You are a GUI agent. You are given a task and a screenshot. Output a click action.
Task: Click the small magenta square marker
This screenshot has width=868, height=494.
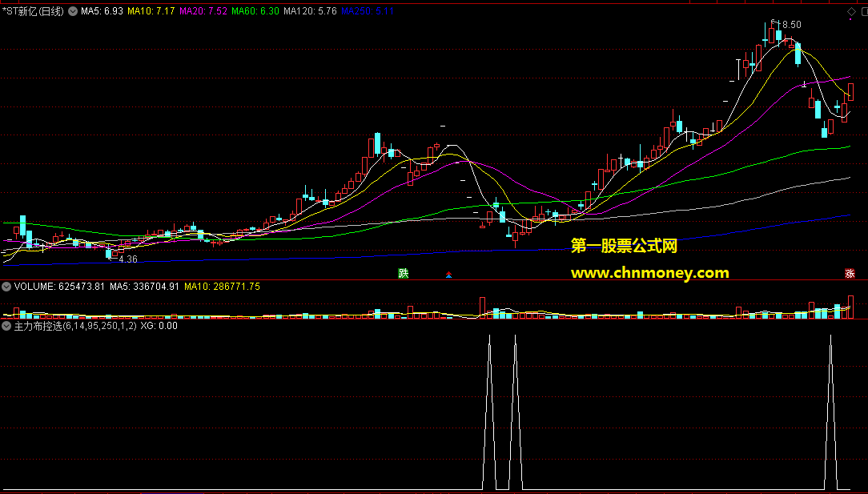point(851,19)
